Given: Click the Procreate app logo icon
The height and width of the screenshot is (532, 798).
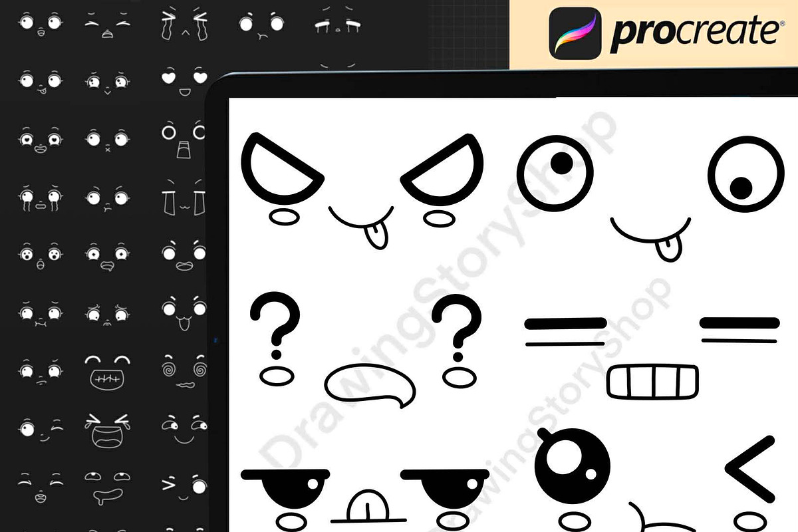Looking at the screenshot, I should [x=575, y=33].
